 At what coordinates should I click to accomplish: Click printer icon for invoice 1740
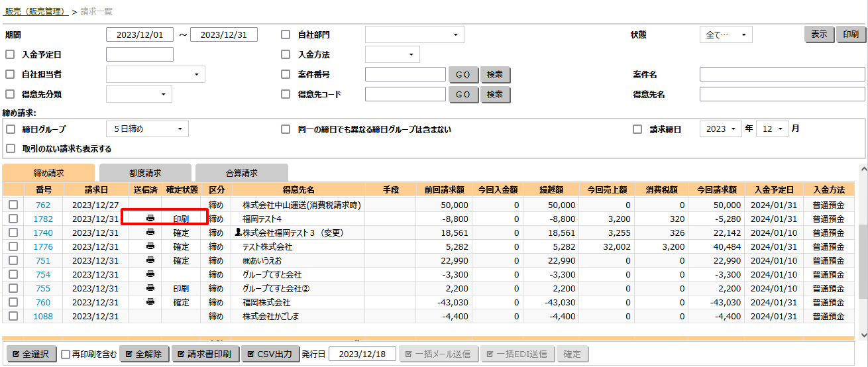click(x=150, y=233)
